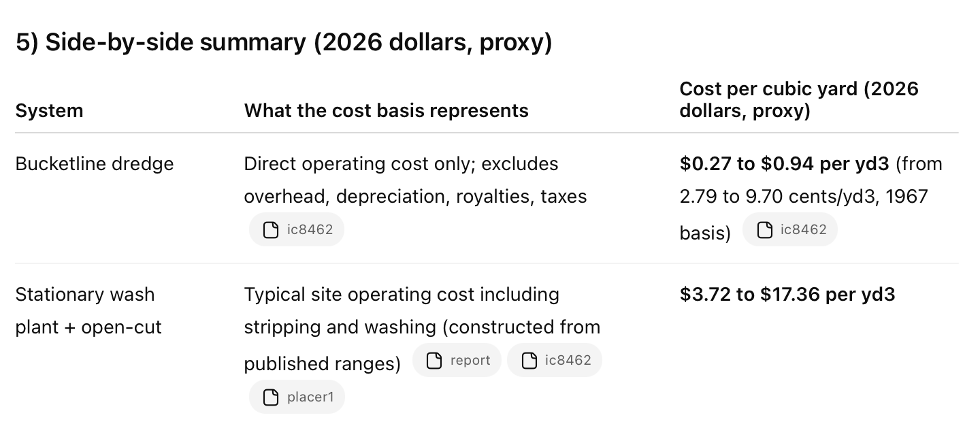The width and height of the screenshot is (980, 426).
Task: Open ic8462 citation after '1967 basis)' text
Action: coord(790,229)
